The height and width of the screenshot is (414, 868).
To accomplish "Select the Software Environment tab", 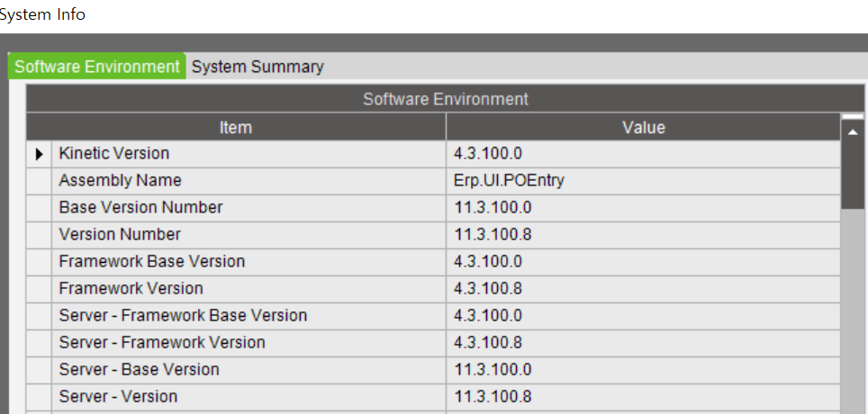I will (x=97, y=67).
